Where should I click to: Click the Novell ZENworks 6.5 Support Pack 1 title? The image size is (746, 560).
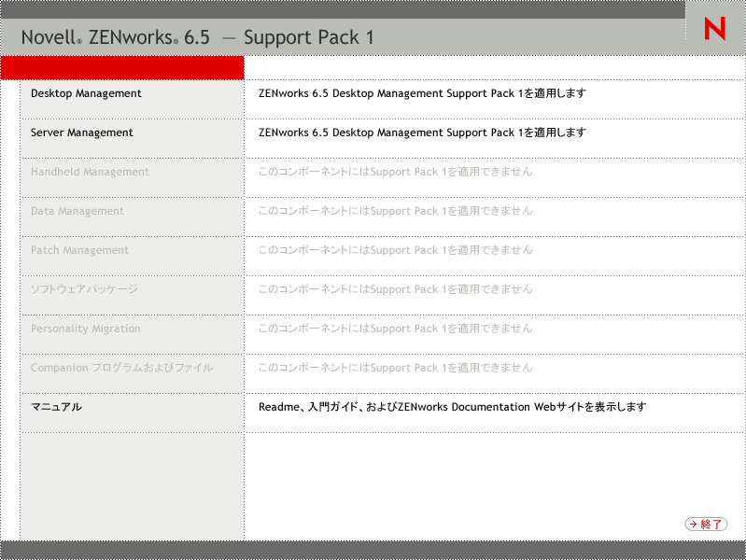(x=197, y=37)
